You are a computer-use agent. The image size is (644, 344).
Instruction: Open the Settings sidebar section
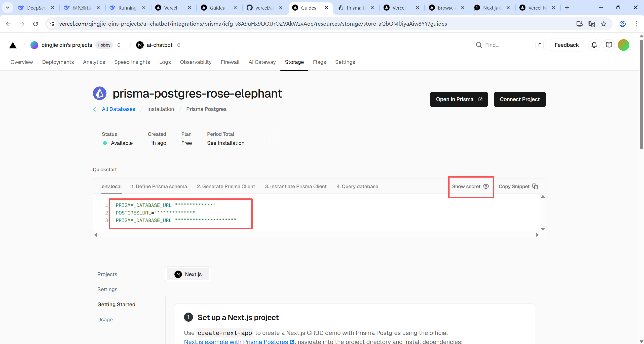[107, 289]
